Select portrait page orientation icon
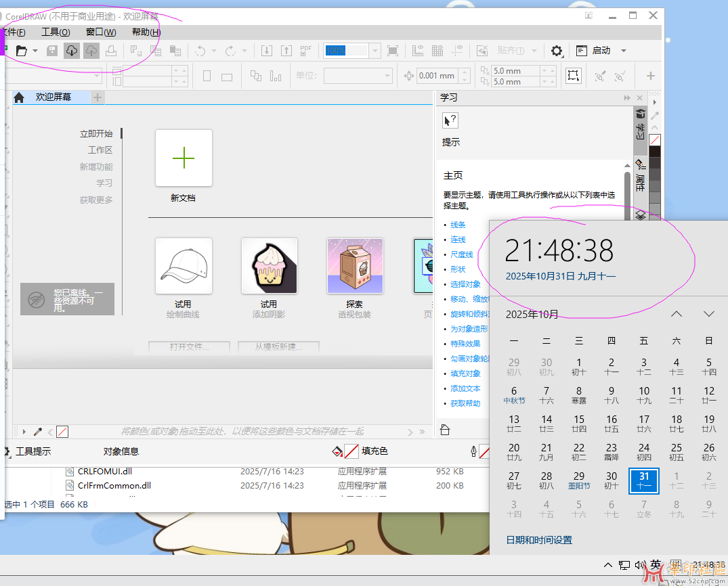The height and width of the screenshot is (586, 728). pos(207,76)
